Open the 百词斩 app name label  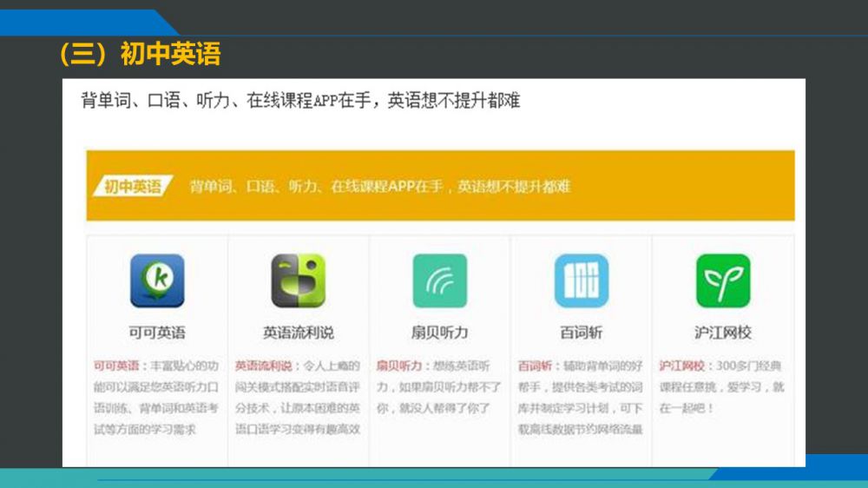(x=581, y=333)
